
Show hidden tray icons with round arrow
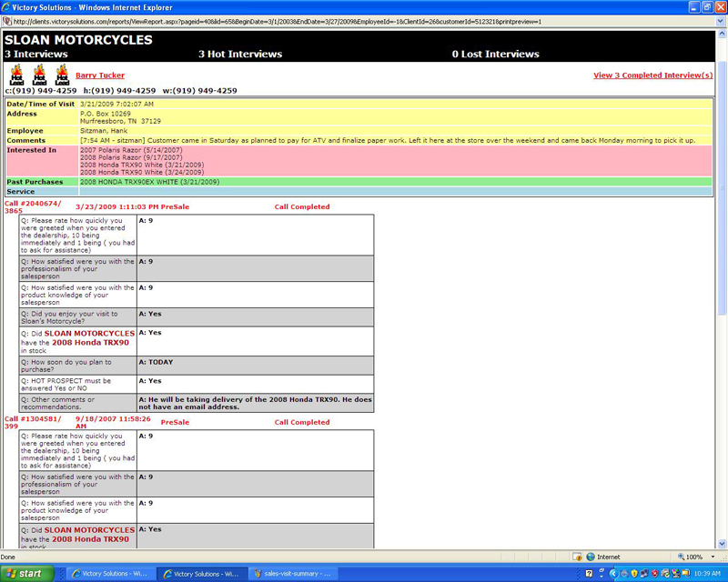coord(613,574)
